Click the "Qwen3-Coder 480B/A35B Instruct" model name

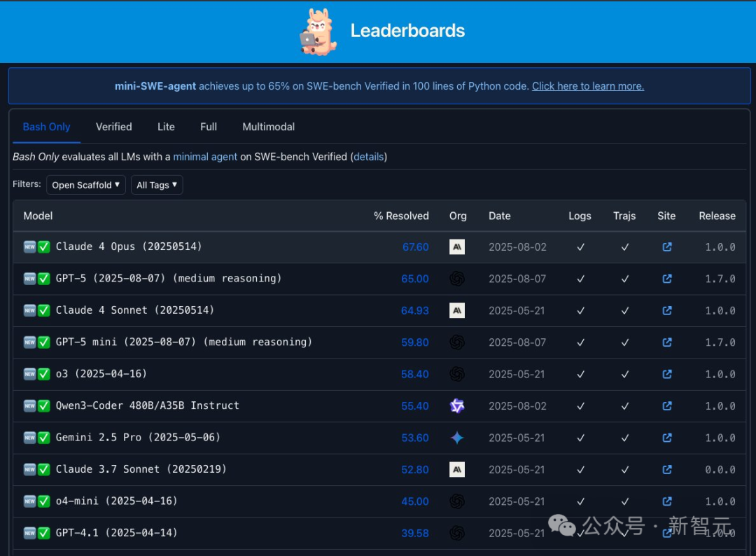pos(148,405)
